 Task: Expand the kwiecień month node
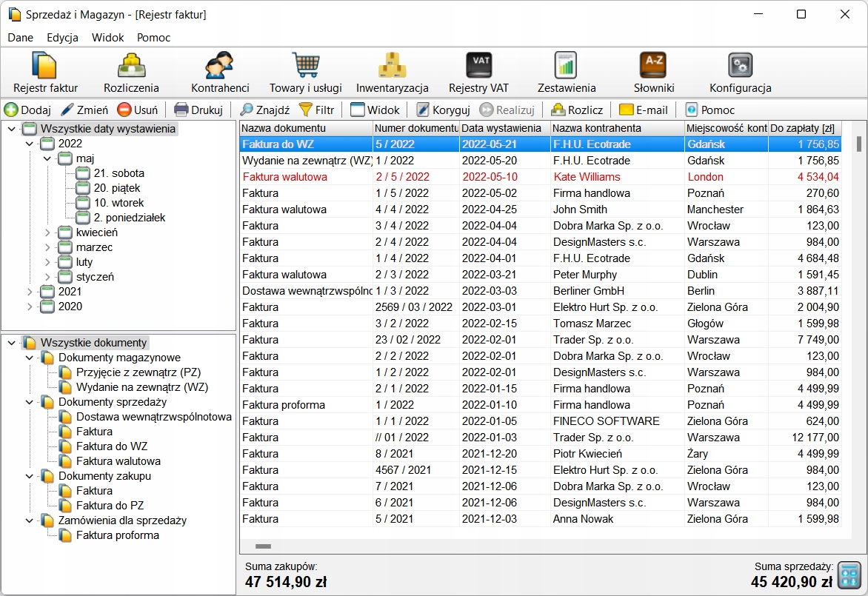coord(47,232)
